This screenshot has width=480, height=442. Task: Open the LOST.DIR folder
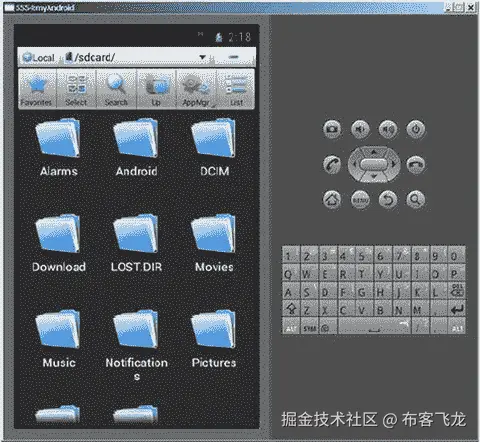tap(136, 243)
